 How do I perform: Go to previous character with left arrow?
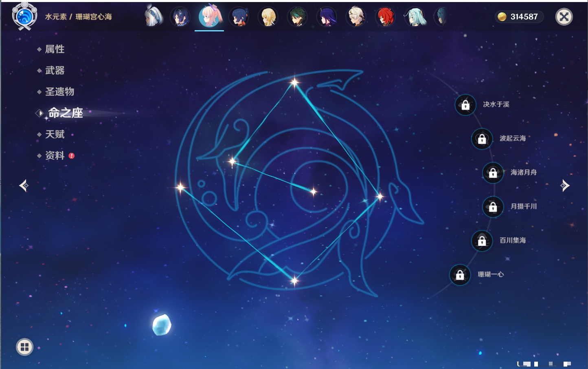[x=24, y=186]
